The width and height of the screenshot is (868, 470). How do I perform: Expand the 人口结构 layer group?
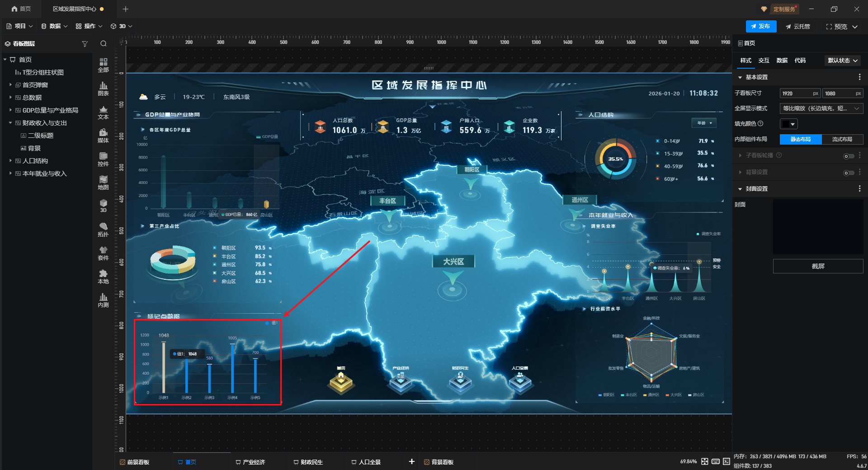click(10, 161)
